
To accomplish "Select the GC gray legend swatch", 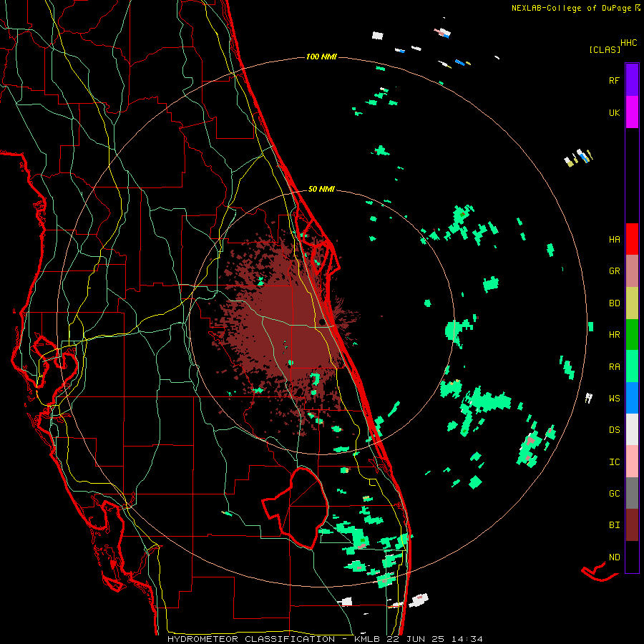I will [x=632, y=493].
